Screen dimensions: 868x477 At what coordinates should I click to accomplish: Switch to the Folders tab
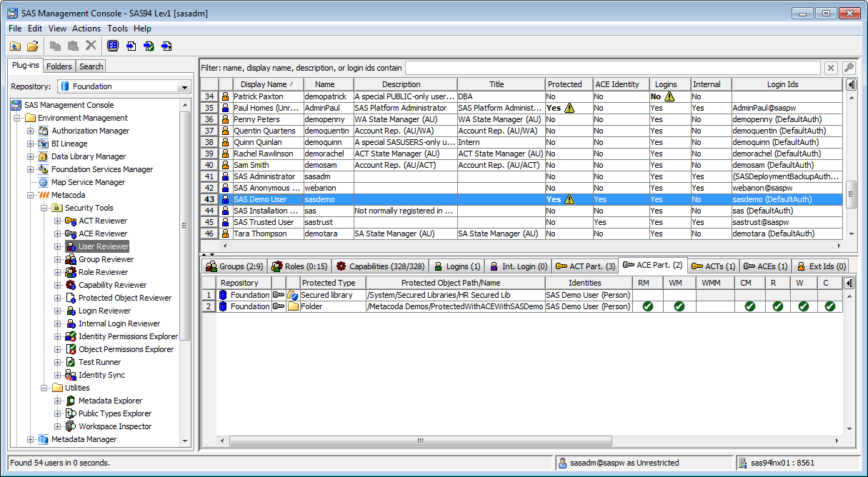pyautogui.click(x=59, y=66)
